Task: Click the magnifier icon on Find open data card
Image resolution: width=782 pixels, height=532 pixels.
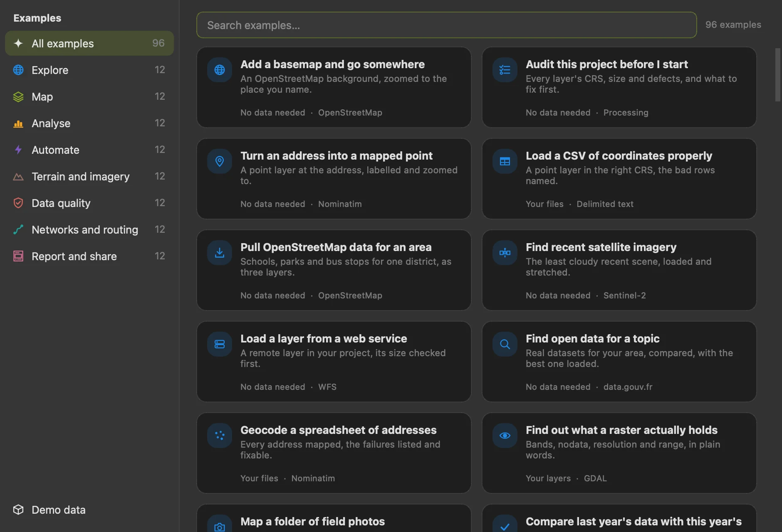Action: [x=505, y=344]
